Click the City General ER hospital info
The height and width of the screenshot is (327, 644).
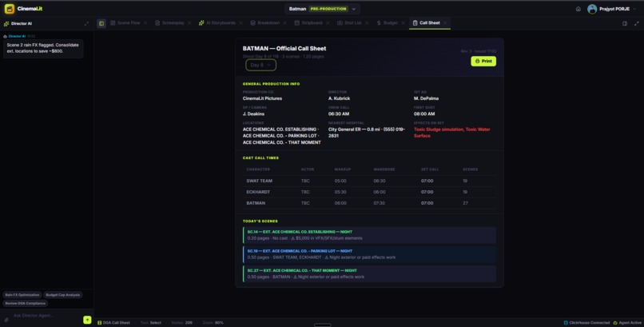(367, 132)
